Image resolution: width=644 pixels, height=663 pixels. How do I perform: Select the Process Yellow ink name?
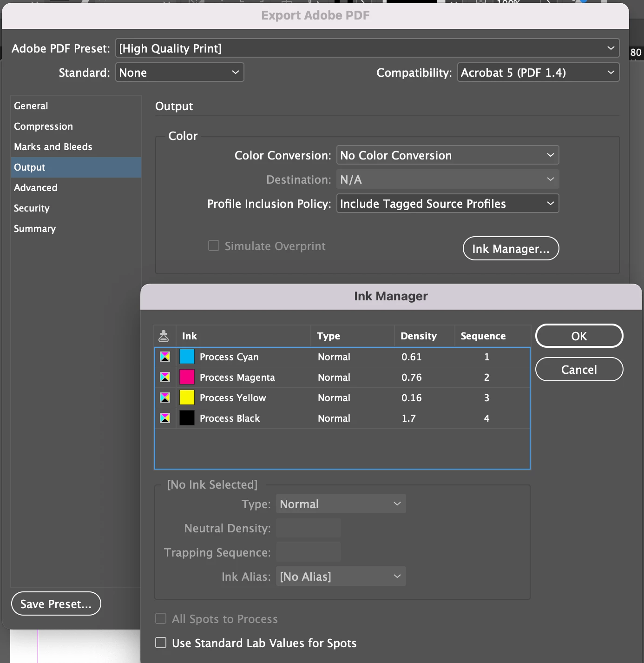coord(233,398)
